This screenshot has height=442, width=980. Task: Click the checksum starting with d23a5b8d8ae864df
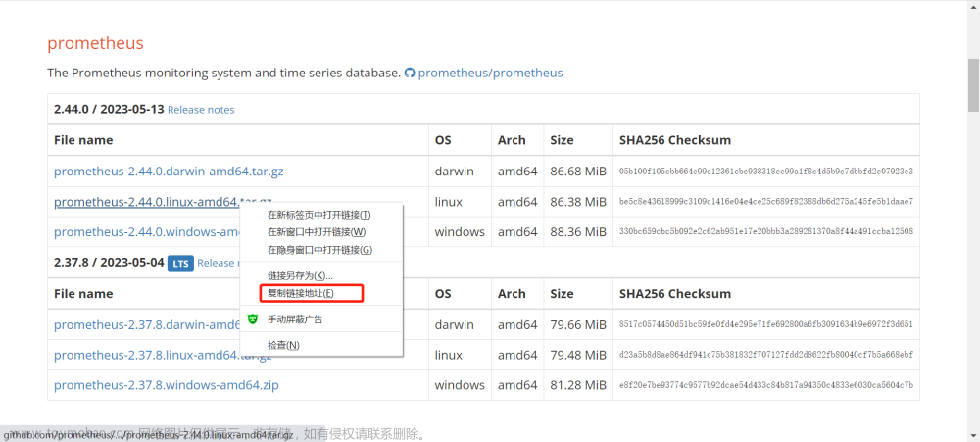(x=766, y=355)
